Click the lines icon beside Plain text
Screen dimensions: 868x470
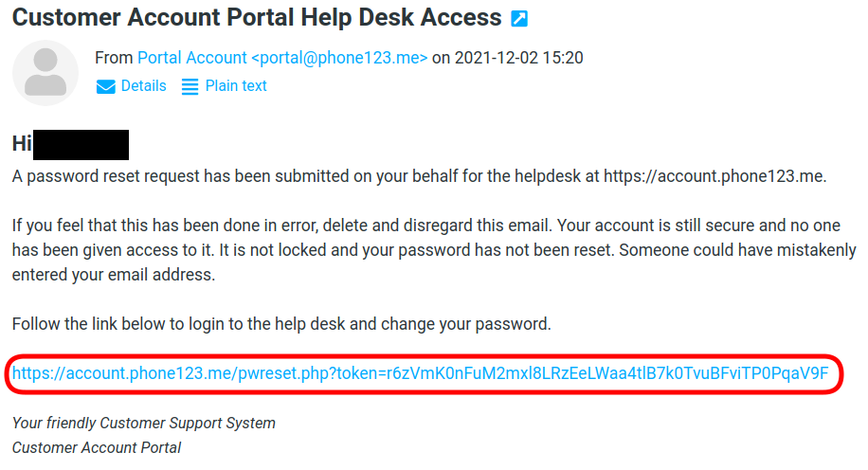pos(190,86)
